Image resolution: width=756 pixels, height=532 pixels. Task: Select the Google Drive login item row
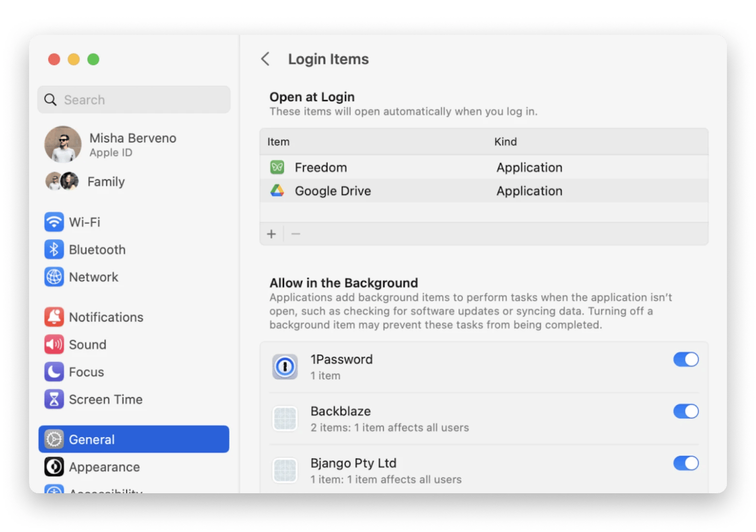484,191
